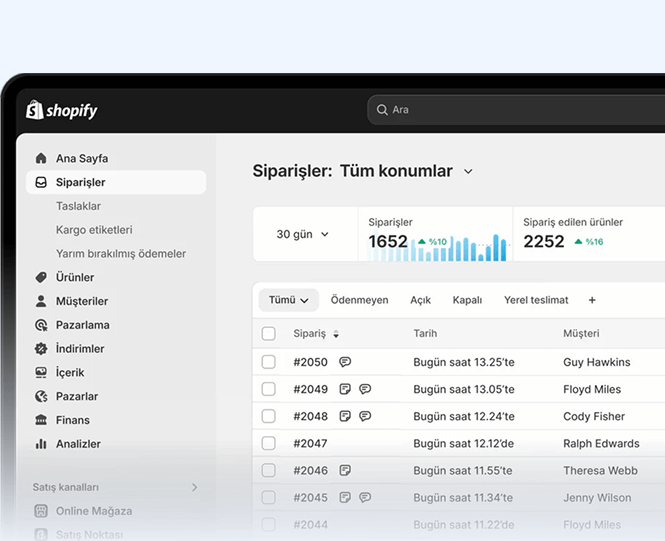Open İndirimler discount badge icon
Image resolution: width=665 pixels, height=541 pixels.
coord(41,349)
